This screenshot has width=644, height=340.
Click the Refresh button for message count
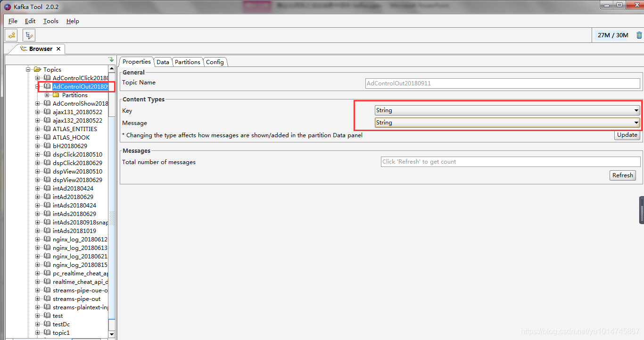click(622, 175)
